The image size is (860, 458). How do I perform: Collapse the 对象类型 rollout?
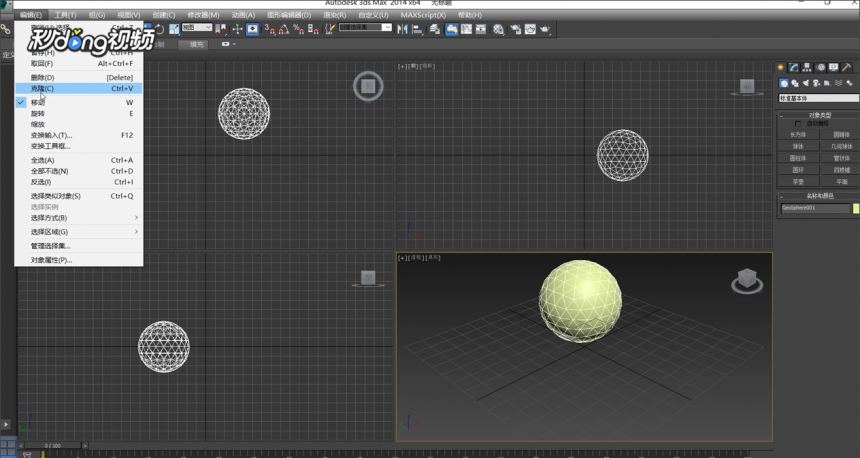point(819,115)
